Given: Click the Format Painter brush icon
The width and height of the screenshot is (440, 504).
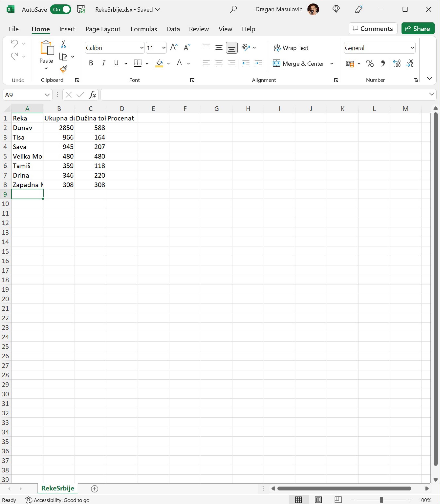Looking at the screenshot, I should pos(63,69).
